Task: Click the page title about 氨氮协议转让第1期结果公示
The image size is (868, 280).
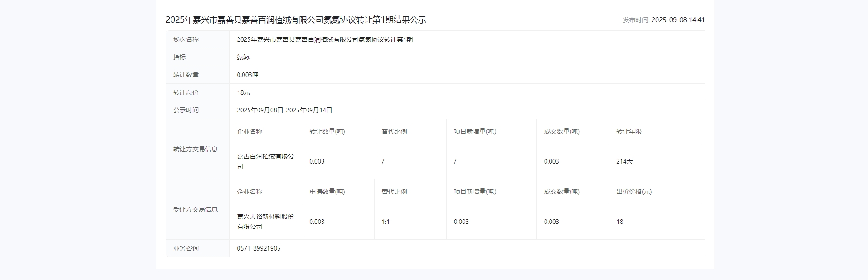Action: [296, 20]
